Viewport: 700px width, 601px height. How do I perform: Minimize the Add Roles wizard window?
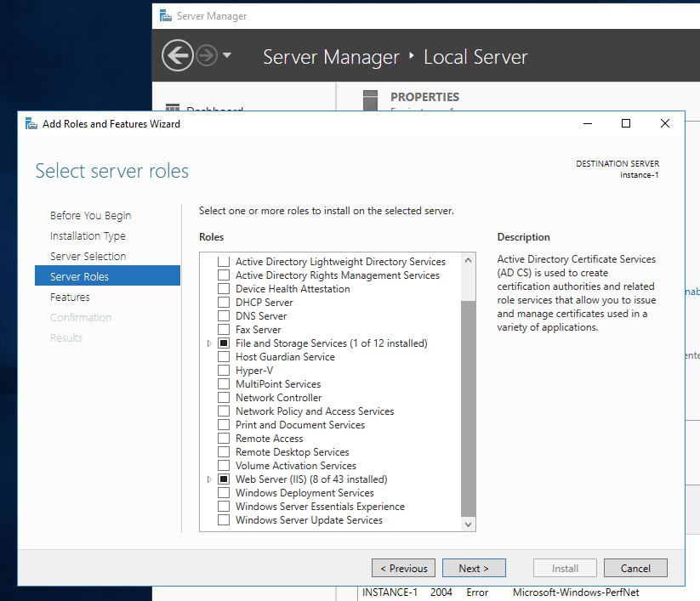[588, 123]
